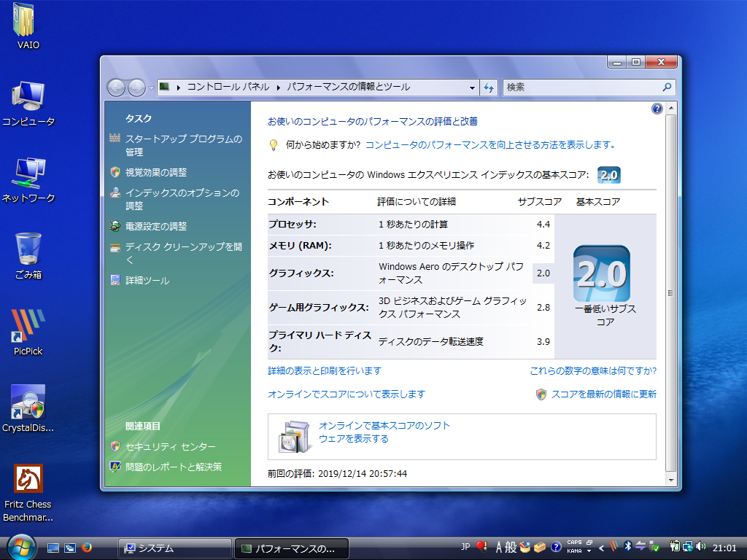Click the プロセッサ subscore 4.4 value
The height and width of the screenshot is (560, 747).
(x=543, y=225)
